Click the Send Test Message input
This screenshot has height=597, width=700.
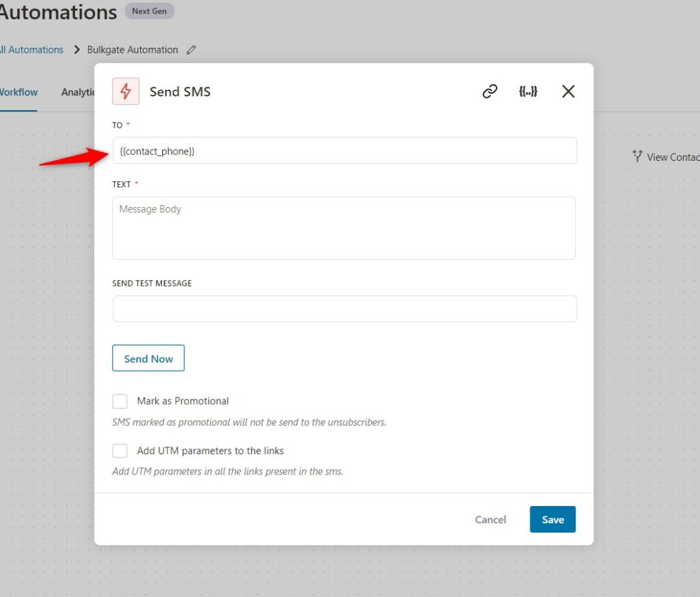point(345,308)
